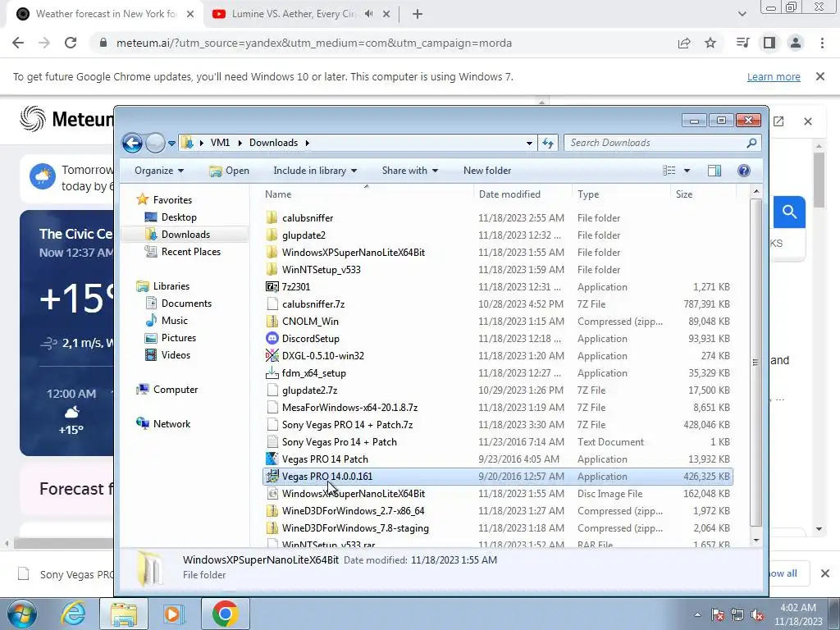The image size is (840, 630).
Task: Expand the Share with menu
Action: click(410, 171)
